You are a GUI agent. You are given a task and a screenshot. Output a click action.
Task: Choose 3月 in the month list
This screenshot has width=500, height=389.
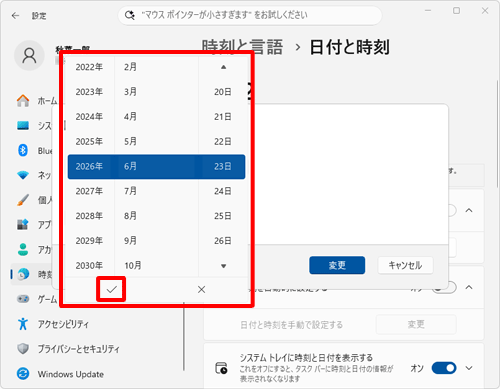130,92
